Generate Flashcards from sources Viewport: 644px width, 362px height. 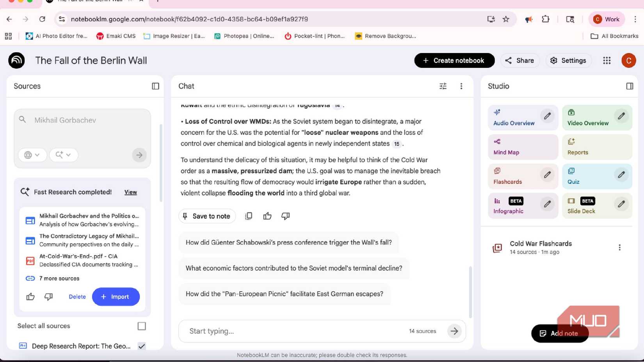[x=507, y=176]
